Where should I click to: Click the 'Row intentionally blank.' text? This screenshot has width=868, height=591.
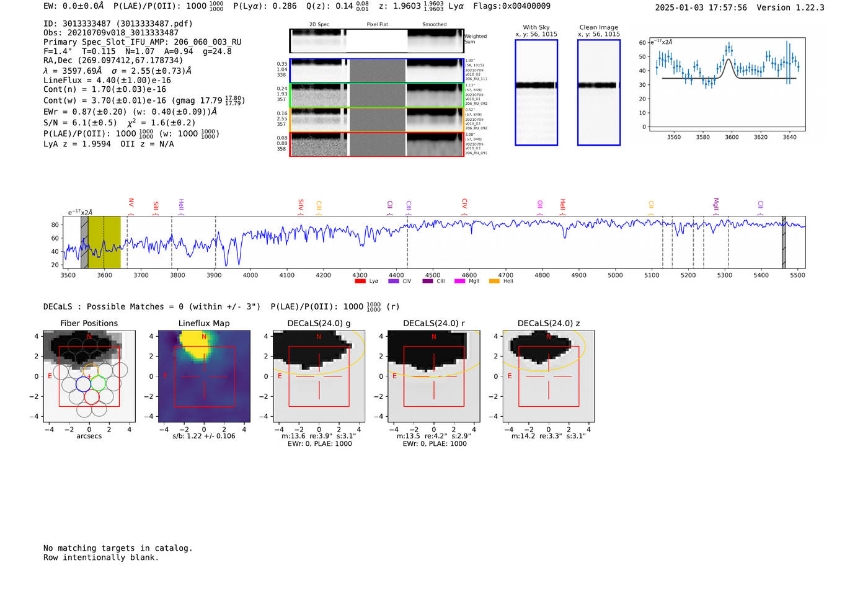coord(101,558)
